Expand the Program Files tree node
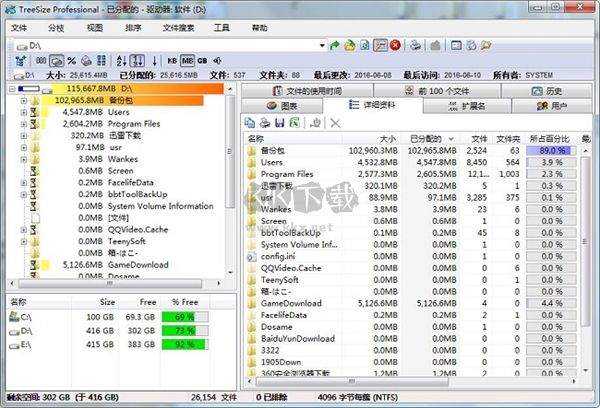The width and height of the screenshot is (600, 408). click(24, 124)
